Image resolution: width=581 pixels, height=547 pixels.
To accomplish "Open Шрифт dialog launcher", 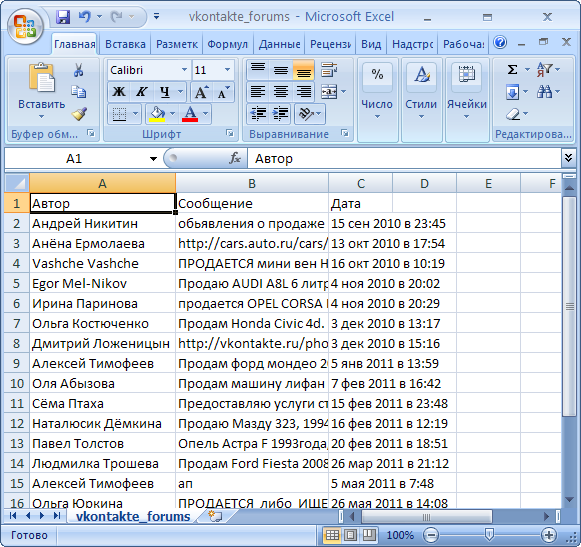I will tap(230, 133).
